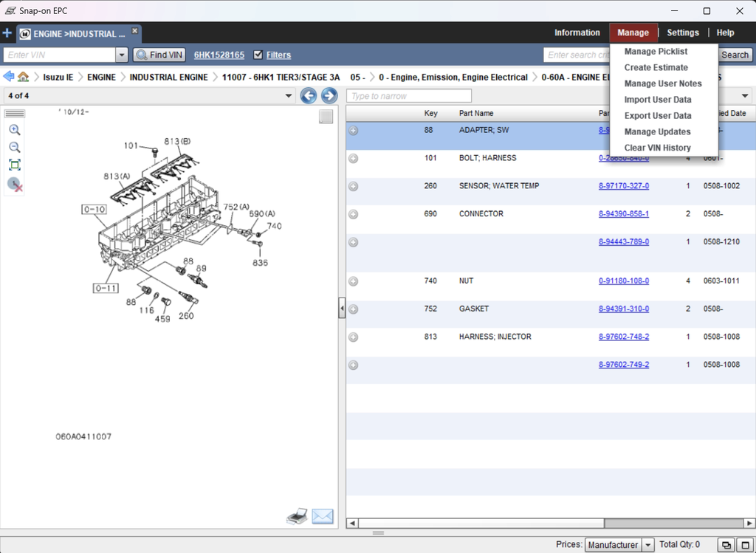The width and height of the screenshot is (756, 553).
Task: Click the scroll left arrow of parts list
Action: (352, 523)
